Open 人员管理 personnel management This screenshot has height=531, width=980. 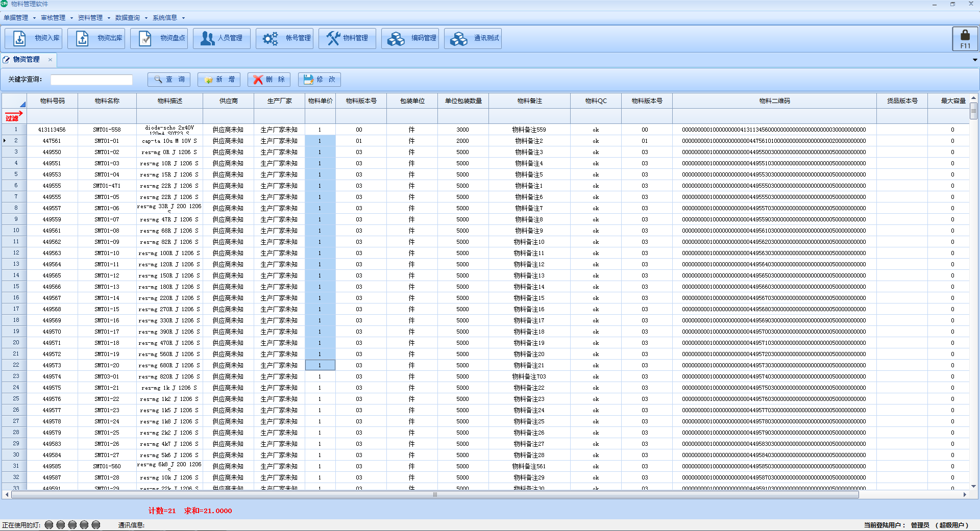coord(222,38)
